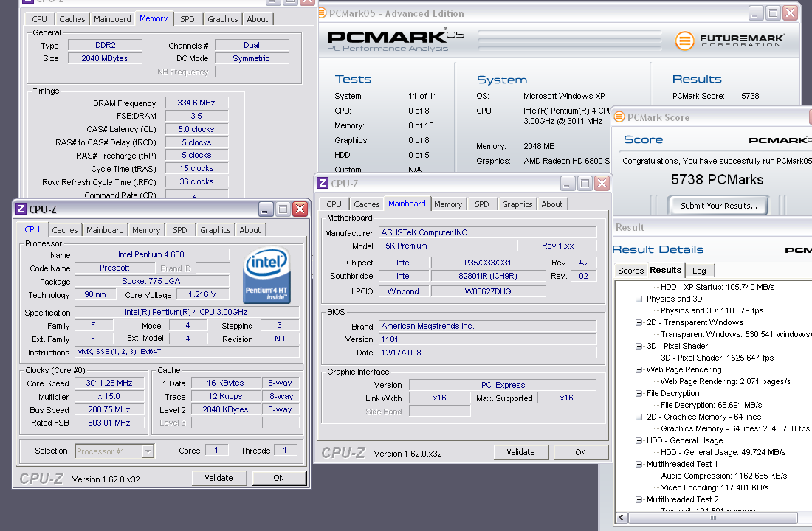Switch to Scores tab in Result Details

630,270
